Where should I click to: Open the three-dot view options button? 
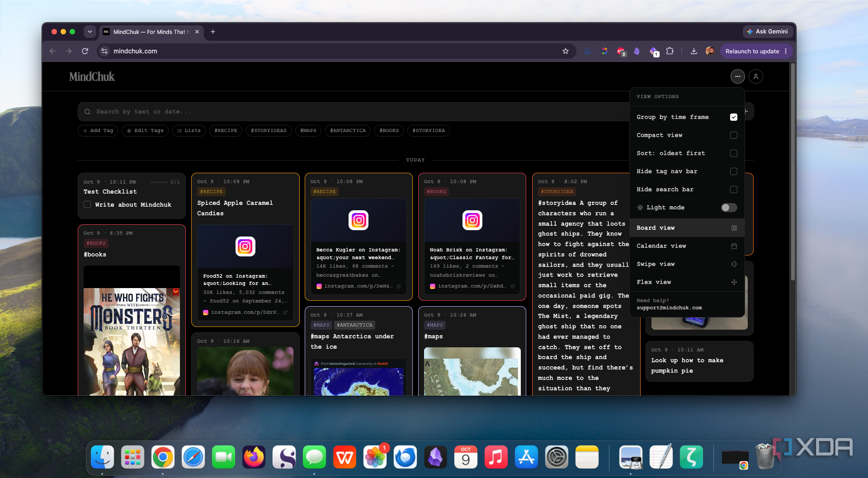click(x=737, y=76)
